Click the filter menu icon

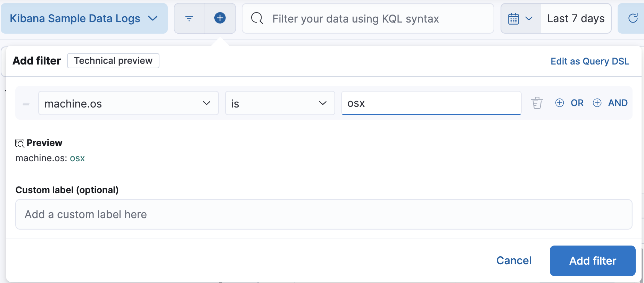(189, 18)
